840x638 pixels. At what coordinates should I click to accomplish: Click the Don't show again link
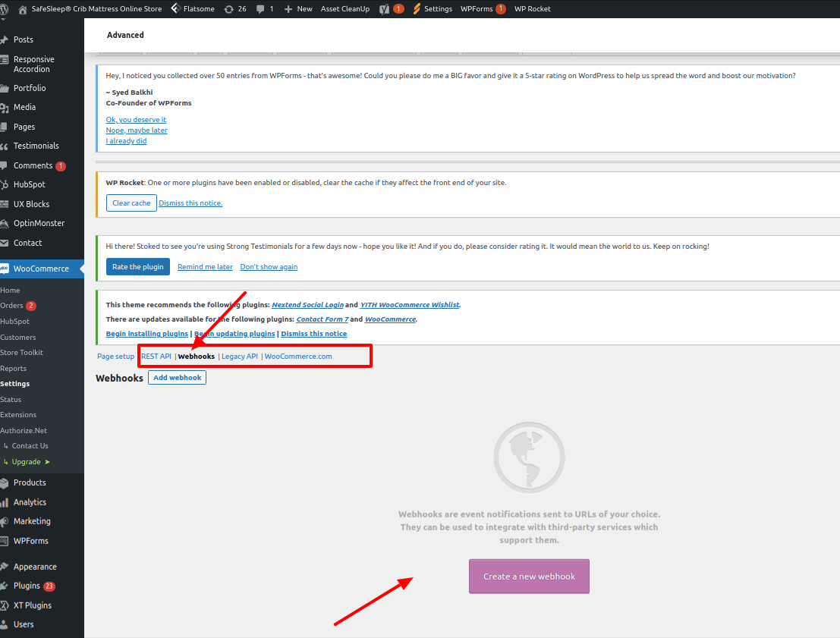(x=269, y=267)
